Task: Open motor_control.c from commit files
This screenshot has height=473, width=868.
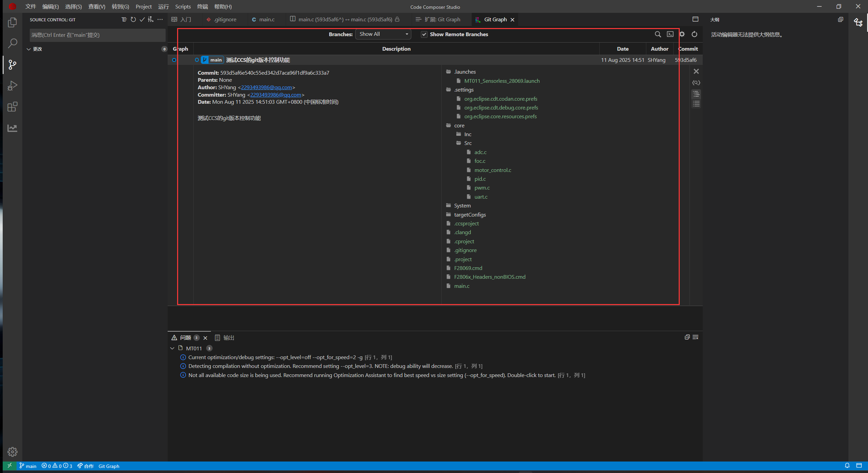Action: 492,170
